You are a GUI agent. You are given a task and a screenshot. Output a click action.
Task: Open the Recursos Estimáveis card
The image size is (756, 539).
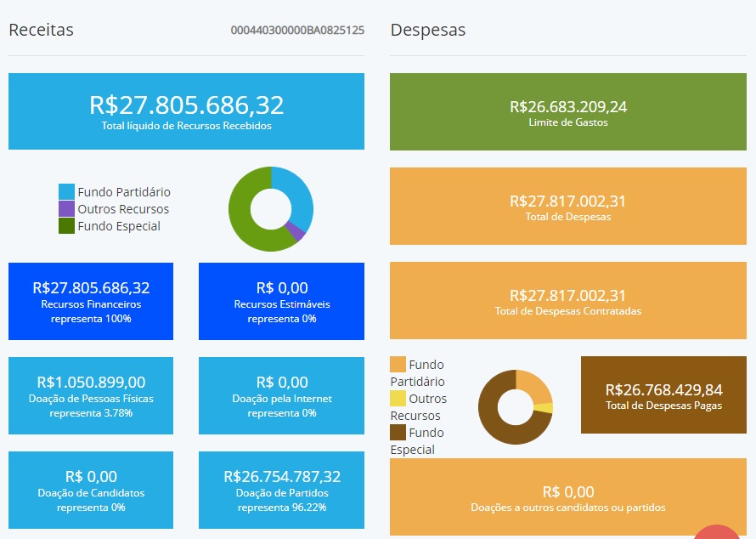pyautogui.click(x=281, y=301)
